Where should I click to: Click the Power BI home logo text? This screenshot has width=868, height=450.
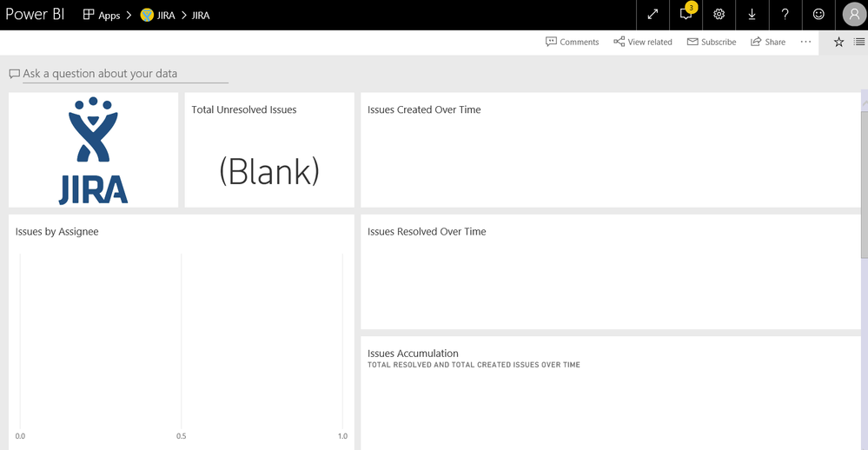[35, 15]
